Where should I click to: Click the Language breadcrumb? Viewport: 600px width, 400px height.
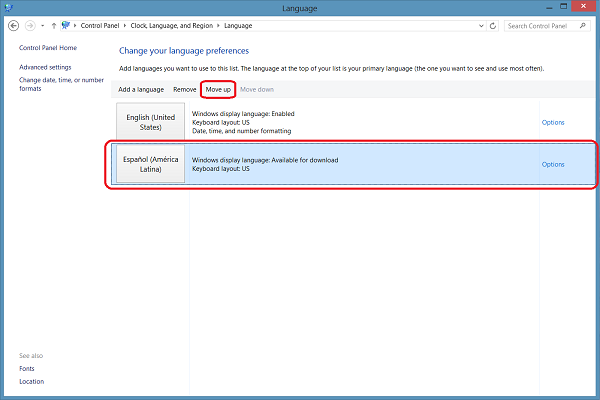[238, 26]
